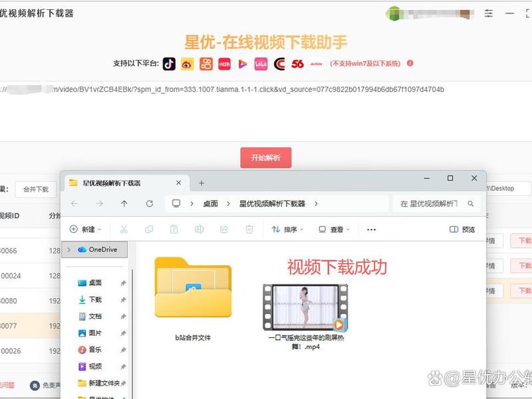Click the Cut scissors toolbar icon
532x399 pixels.
[x=124, y=229]
